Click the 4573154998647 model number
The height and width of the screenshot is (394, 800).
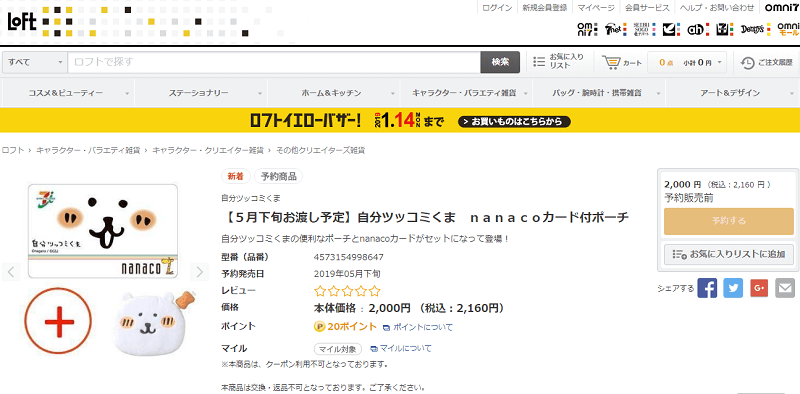point(348,257)
